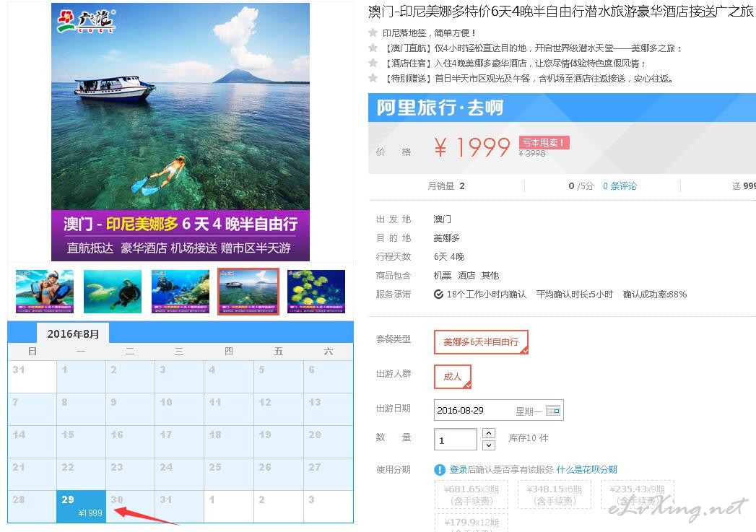The image size is (756, 532).
Task: Open the 出游日期 date picker field
Action: [x=498, y=410]
